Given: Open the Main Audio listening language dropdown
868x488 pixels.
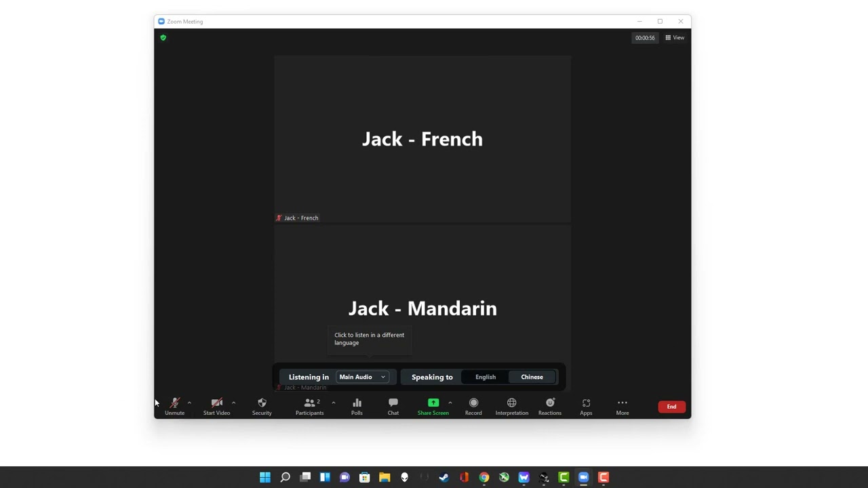Looking at the screenshot, I should (x=362, y=377).
